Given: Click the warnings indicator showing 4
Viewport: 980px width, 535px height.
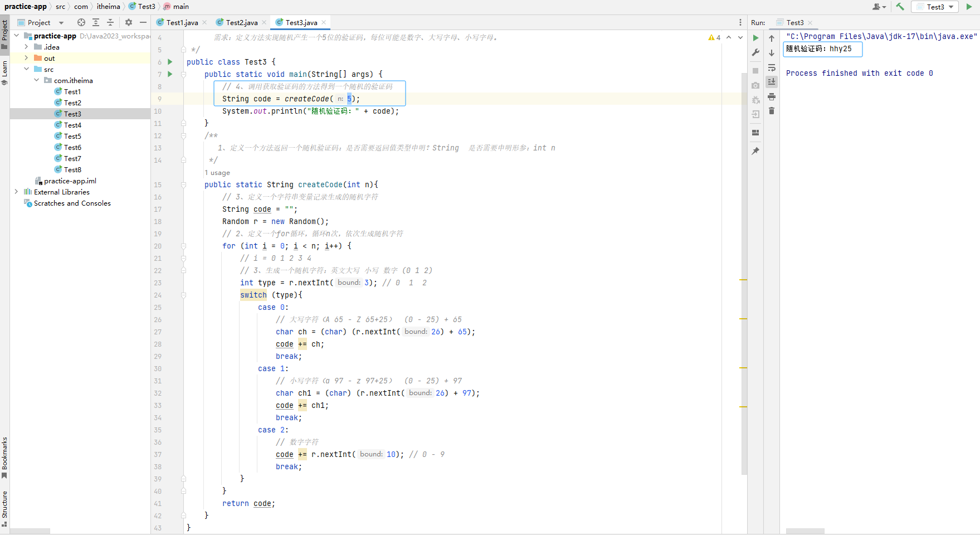Looking at the screenshot, I should click(x=714, y=37).
